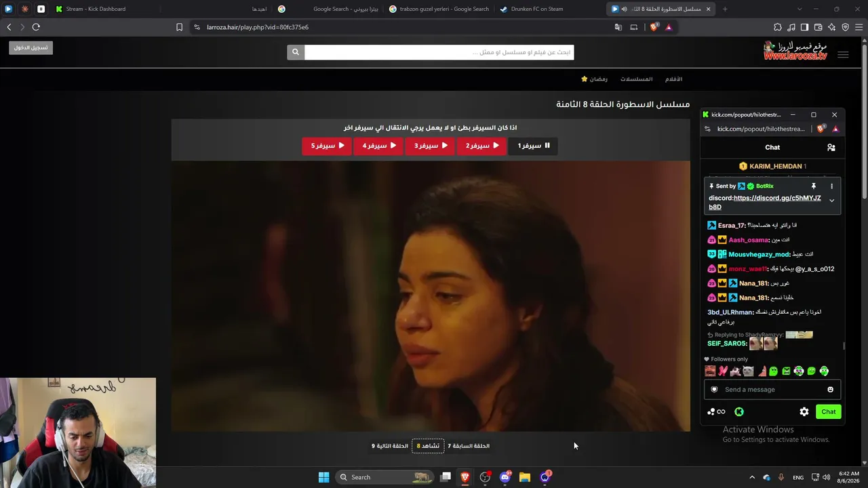This screenshot has width=868, height=488.
Task: Select server سيرفر 1
Action: 533,146
